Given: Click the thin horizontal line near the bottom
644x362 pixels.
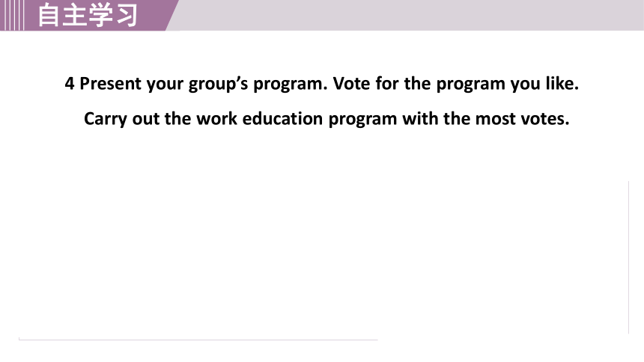Looking at the screenshot, I should 198,340.
